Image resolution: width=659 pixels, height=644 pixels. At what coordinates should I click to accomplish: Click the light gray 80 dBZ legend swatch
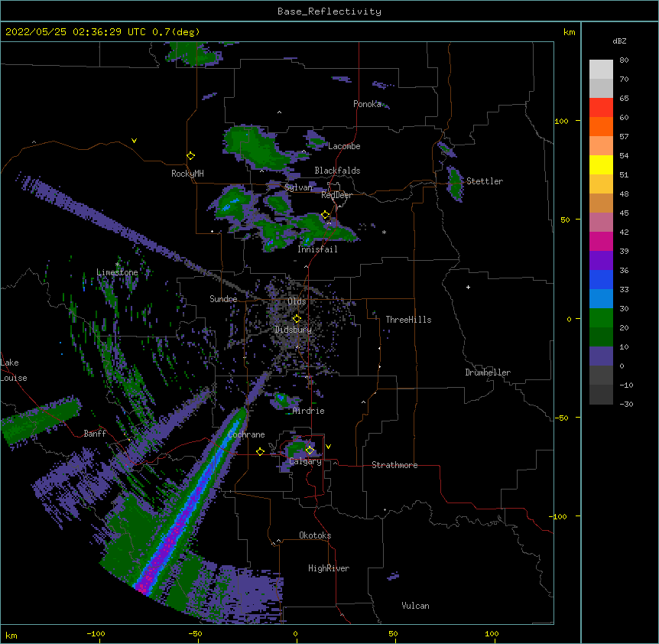click(601, 70)
